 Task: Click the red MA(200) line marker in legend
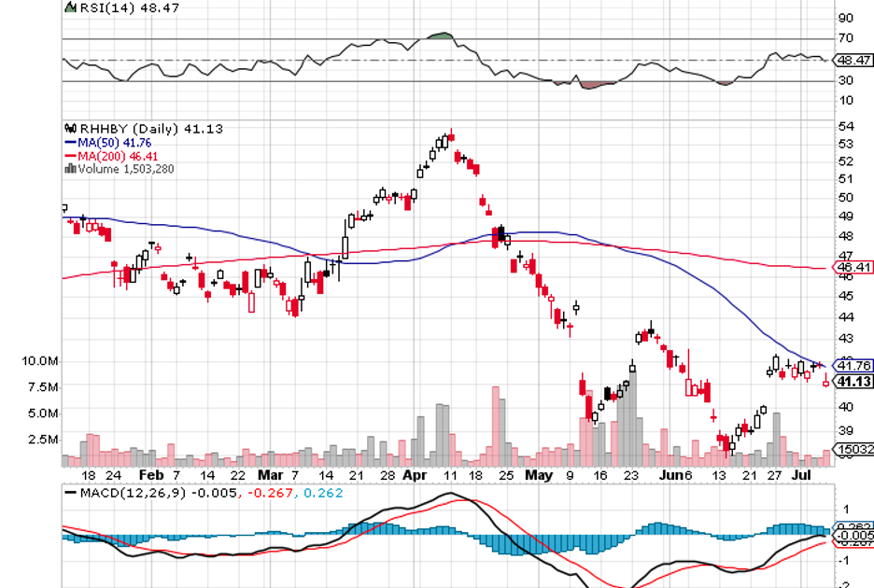(70, 156)
